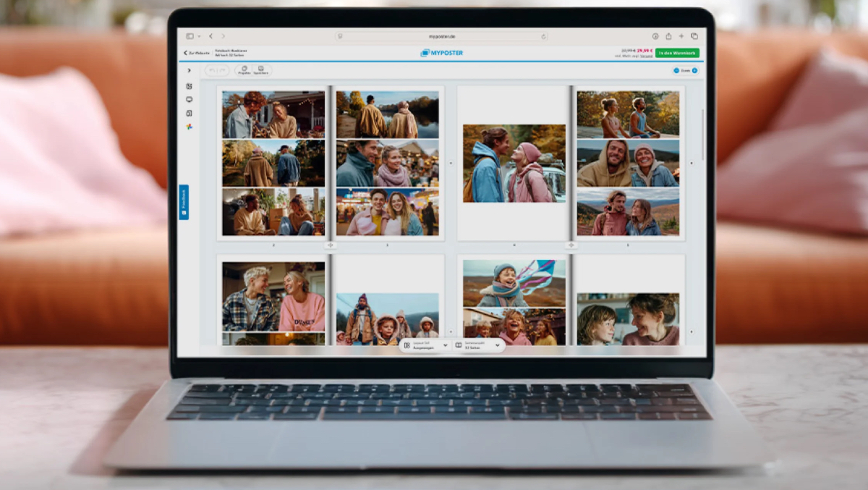Click the zoom out minus button
Image resolution: width=868 pixels, height=490 pixels.
tap(676, 70)
